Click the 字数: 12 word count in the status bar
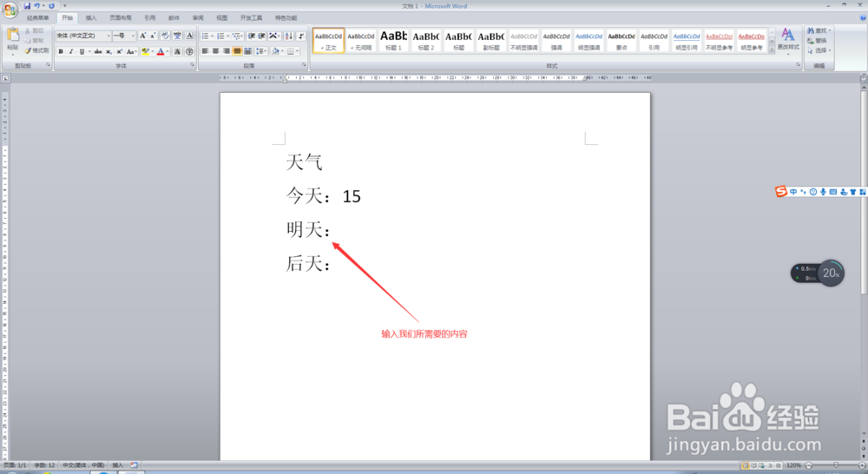 click(x=44, y=465)
